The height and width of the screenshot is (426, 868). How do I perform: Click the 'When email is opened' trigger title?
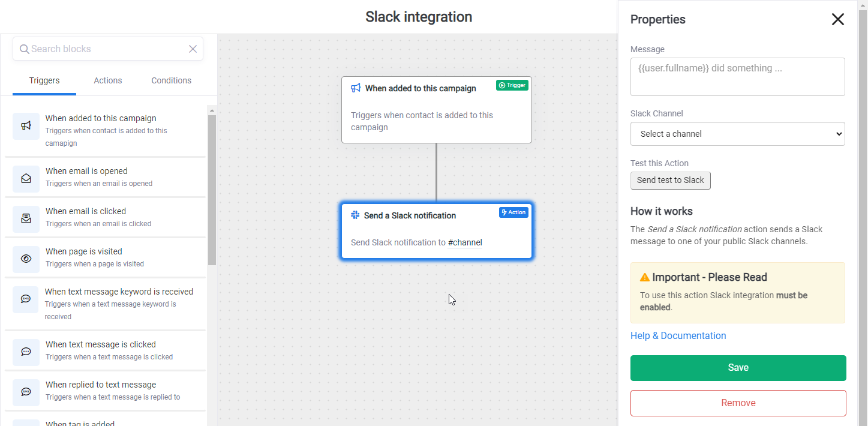[x=86, y=171]
